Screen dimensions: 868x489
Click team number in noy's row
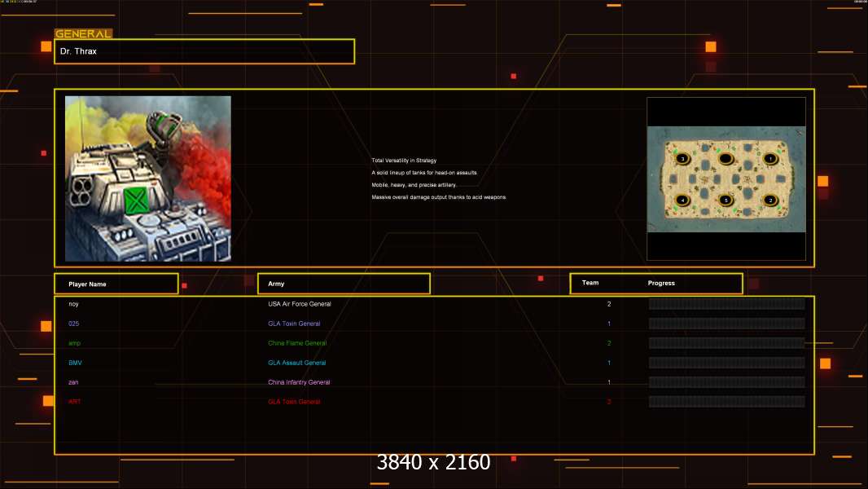click(609, 304)
